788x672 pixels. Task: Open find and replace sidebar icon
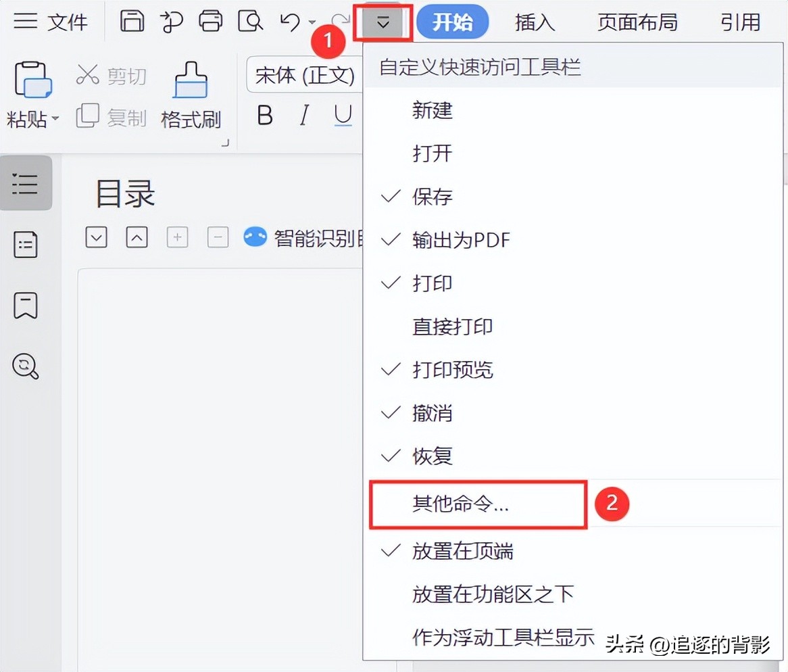(x=25, y=366)
